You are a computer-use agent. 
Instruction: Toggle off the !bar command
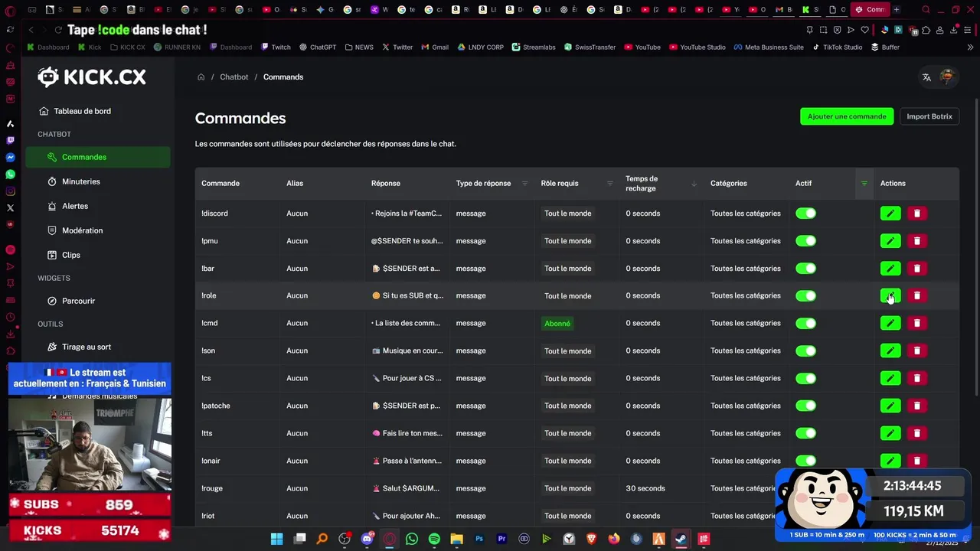[x=805, y=269]
